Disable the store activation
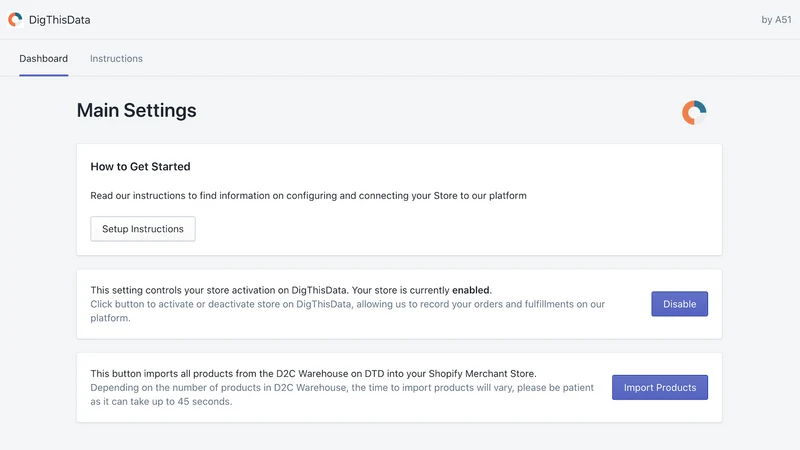 (679, 304)
